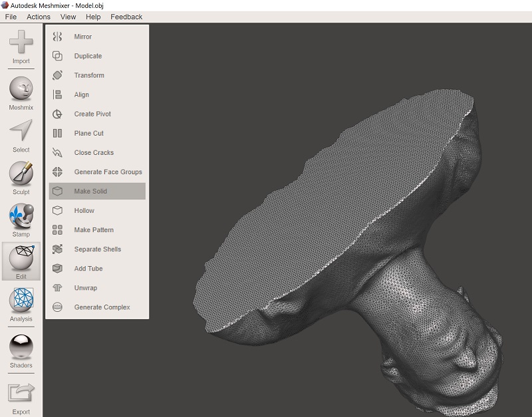The image size is (532, 417).
Task: Open the Analysis wireframe sphere tool
Action: click(x=21, y=301)
